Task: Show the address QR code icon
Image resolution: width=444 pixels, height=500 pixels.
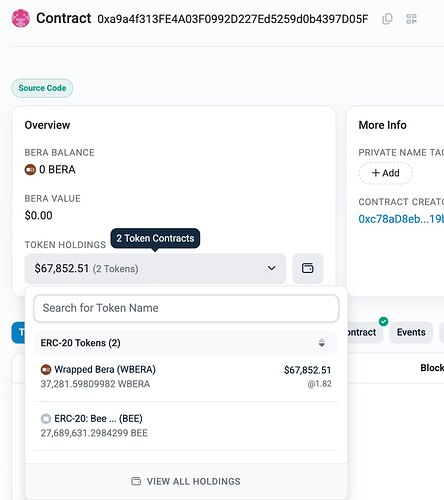Action: (x=411, y=19)
